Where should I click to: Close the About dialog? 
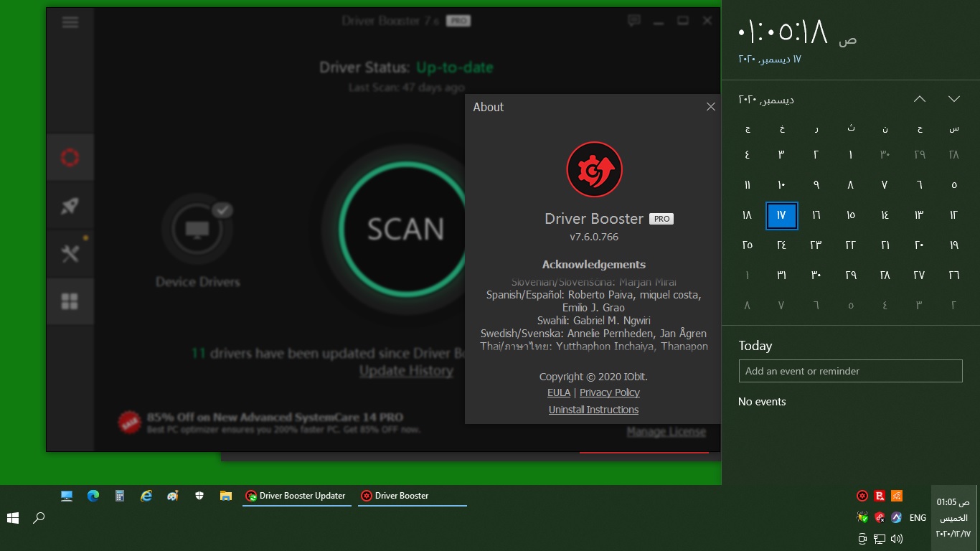point(711,107)
